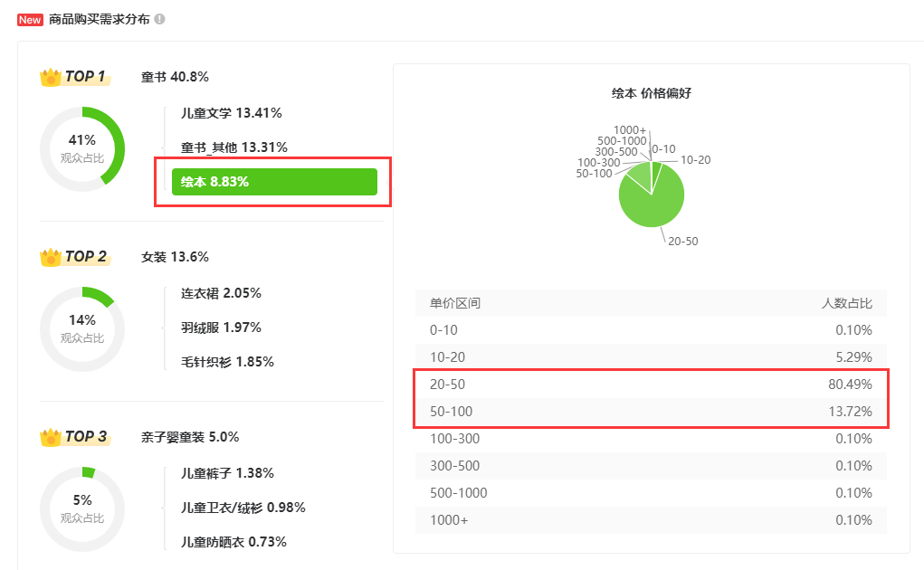Click the 41% 观众占比 donut chart

coord(82,148)
